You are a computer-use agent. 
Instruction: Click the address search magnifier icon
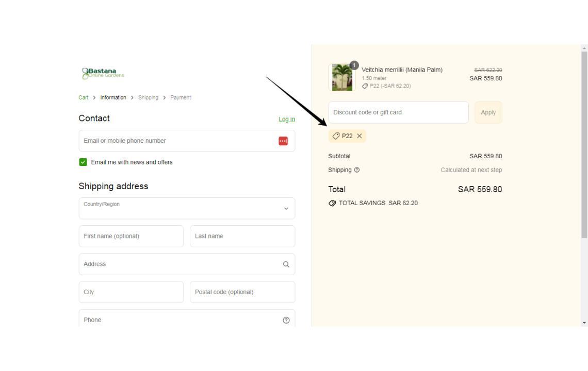(x=286, y=264)
